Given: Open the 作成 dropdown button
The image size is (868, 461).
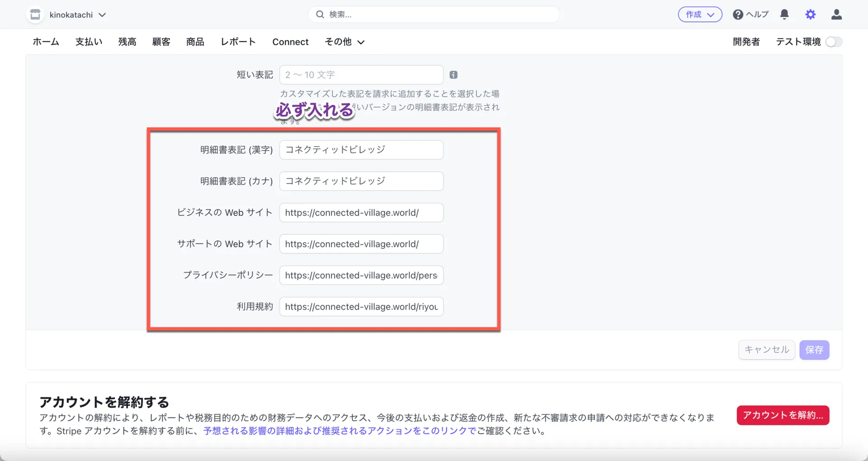Looking at the screenshot, I should point(699,14).
